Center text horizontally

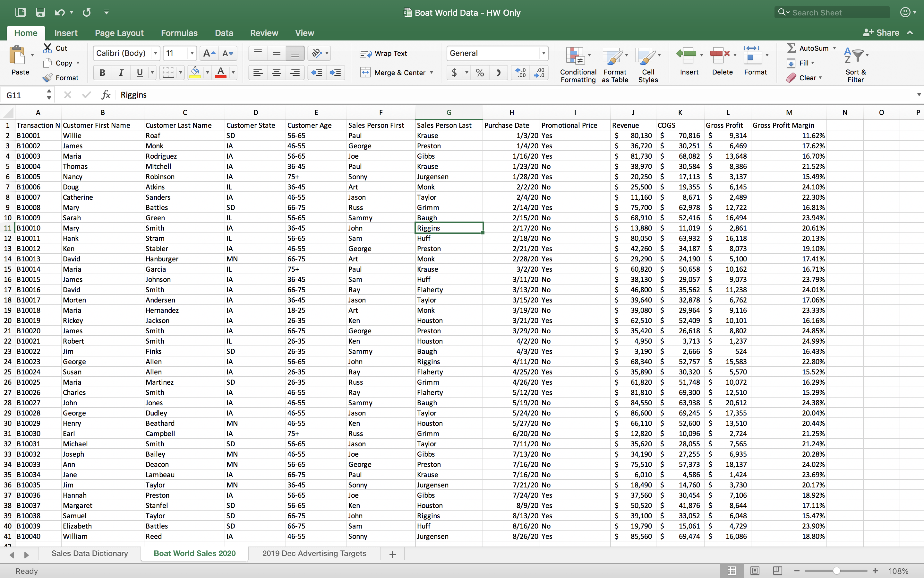click(x=277, y=72)
